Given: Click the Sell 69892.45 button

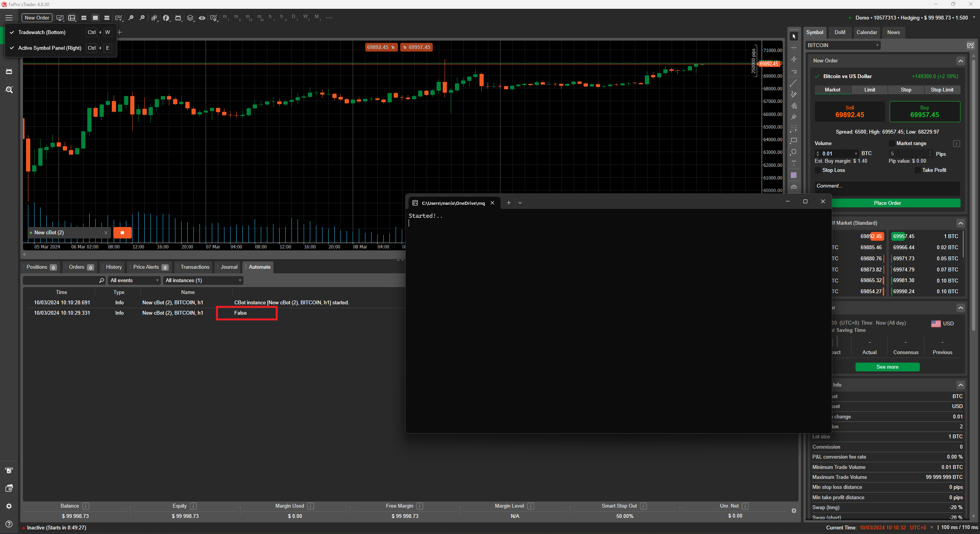Looking at the screenshot, I should [849, 111].
